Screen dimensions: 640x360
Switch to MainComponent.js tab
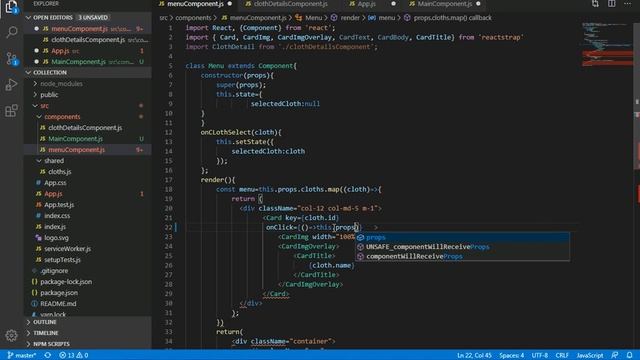pos(444,4)
